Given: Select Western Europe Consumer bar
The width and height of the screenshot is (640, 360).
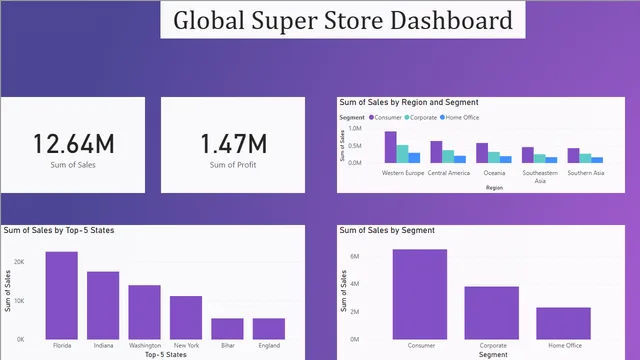Looking at the screenshot, I should 391,147.
